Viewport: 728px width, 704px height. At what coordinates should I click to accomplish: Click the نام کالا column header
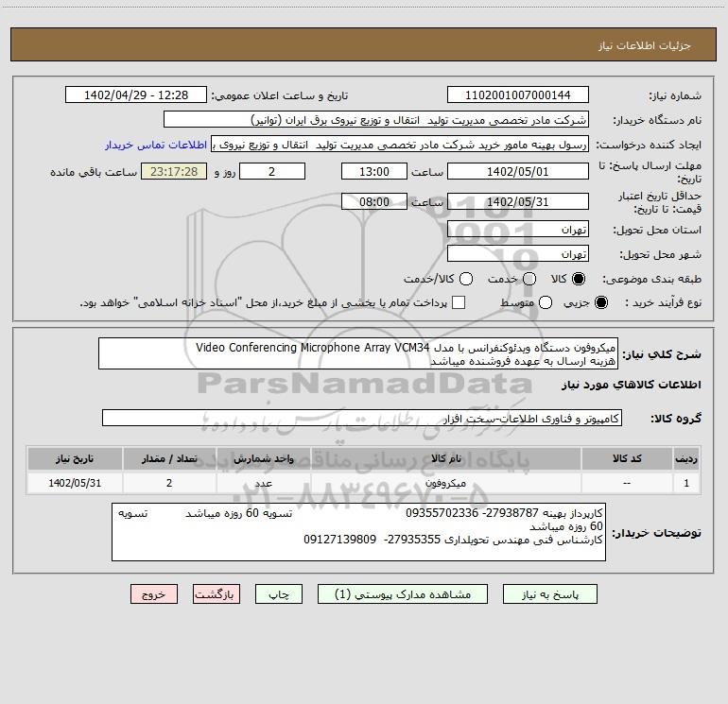(x=445, y=458)
